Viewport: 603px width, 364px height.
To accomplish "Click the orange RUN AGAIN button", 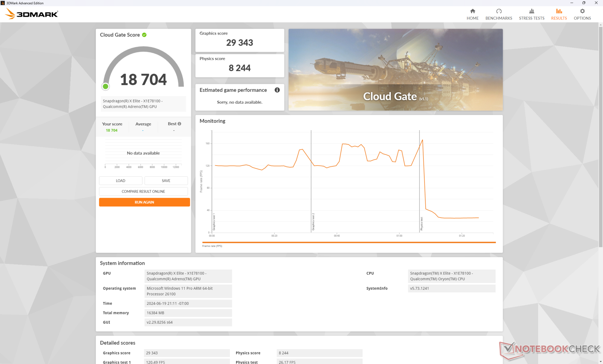I will pyautogui.click(x=144, y=202).
